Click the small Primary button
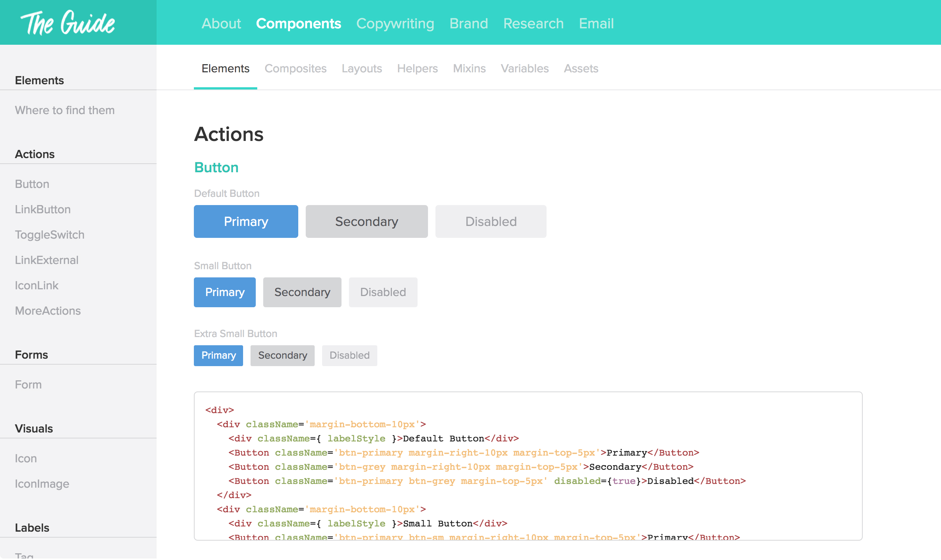Viewport: 941px width, 560px height. click(224, 292)
